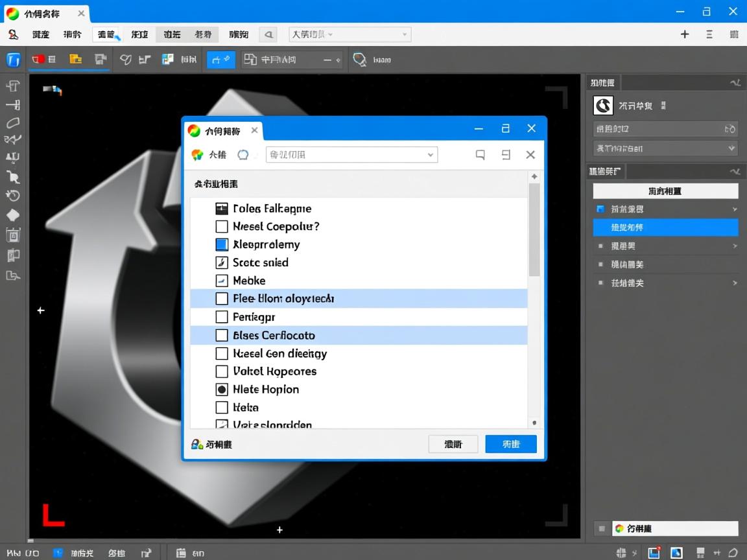
Task: Enable the "Vaket Hopeores" checkbox
Action: click(x=222, y=371)
